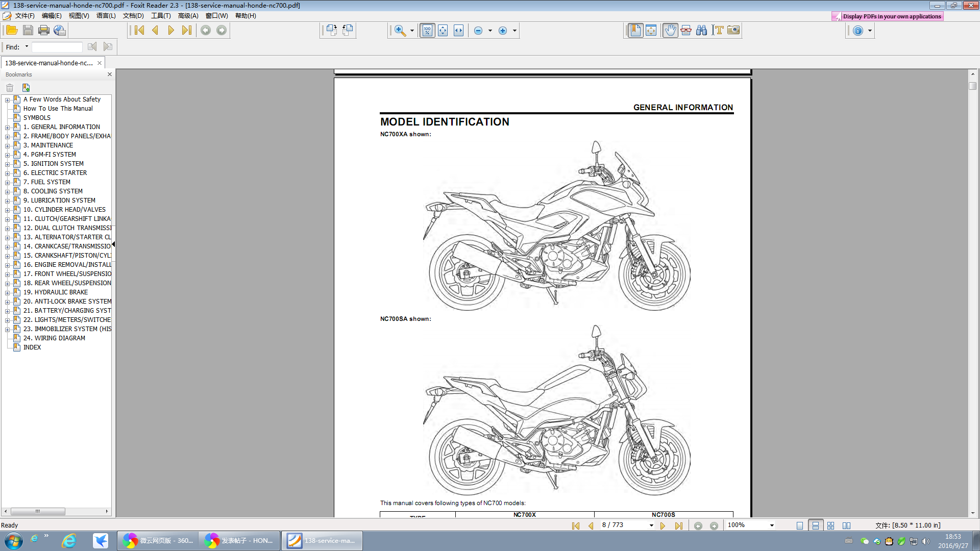This screenshot has width=980, height=551.
Task: Open the binoculars search tool
Action: click(x=702, y=31)
